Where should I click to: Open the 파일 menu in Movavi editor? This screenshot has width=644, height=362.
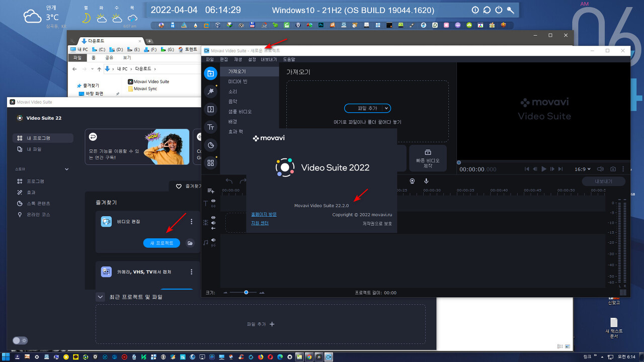pyautogui.click(x=210, y=59)
